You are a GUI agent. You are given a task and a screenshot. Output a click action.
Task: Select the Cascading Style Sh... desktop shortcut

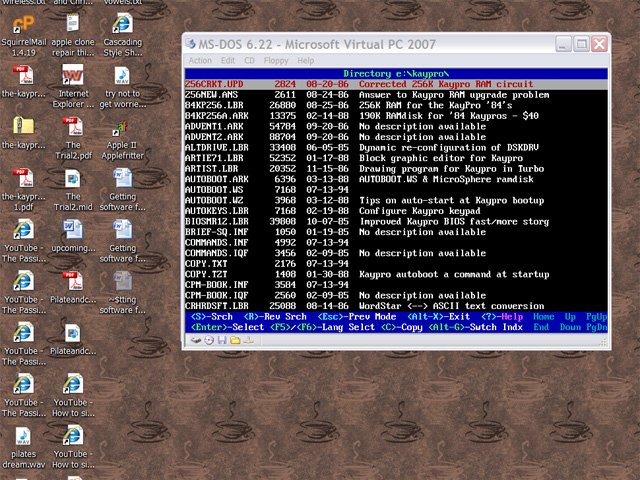click(x=122, y=36)
